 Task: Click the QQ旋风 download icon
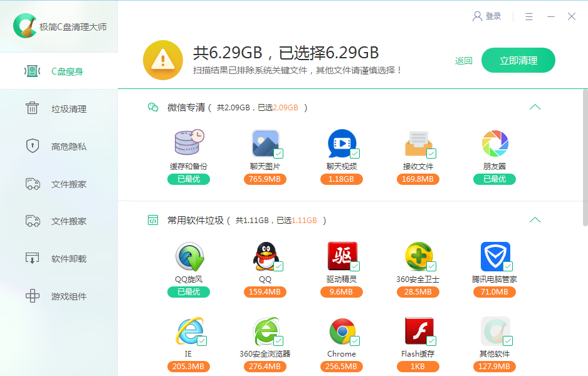pyautogui.click(x=189, y=256)
